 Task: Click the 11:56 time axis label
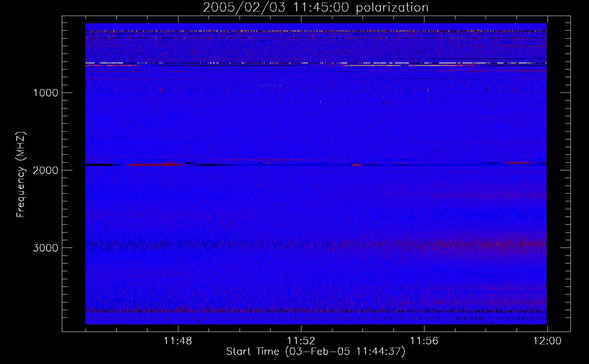tap(424, 341)
